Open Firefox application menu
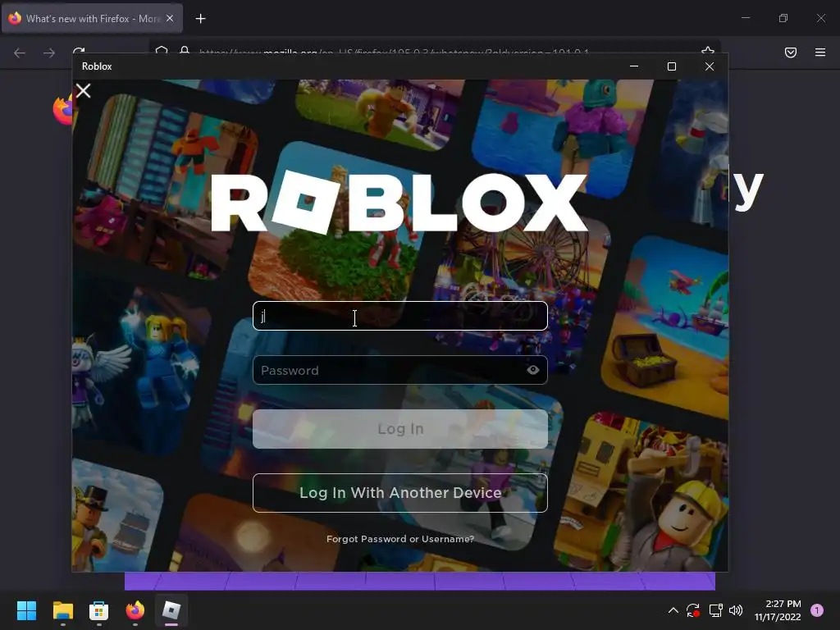The height and width of the screenshot is (630, 840). 819,52
